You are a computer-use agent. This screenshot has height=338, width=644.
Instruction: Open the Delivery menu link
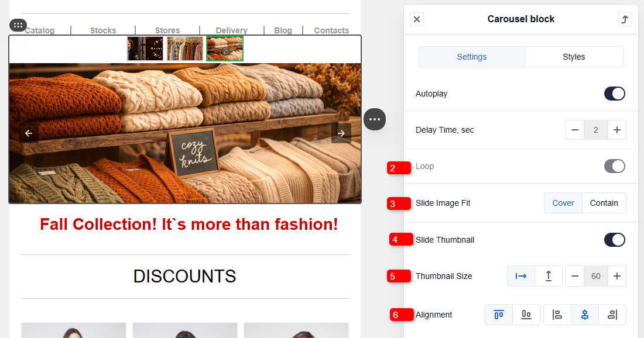[232, 30]
